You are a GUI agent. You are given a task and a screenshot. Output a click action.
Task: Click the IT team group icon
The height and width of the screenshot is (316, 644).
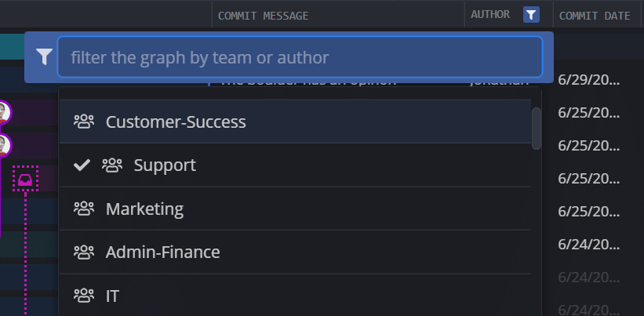[84, 296]
